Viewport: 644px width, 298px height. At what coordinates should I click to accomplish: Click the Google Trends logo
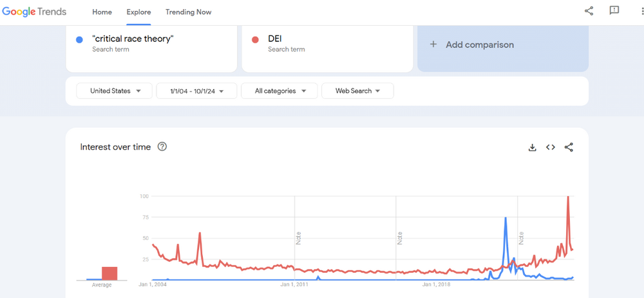pyautogui.click(x=34, y=12)
